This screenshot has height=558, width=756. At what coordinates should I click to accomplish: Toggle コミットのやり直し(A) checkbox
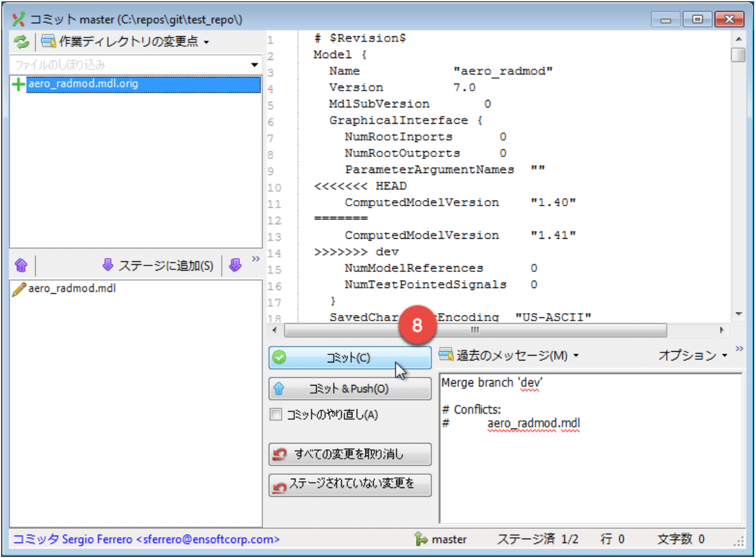tap(276, 414)
